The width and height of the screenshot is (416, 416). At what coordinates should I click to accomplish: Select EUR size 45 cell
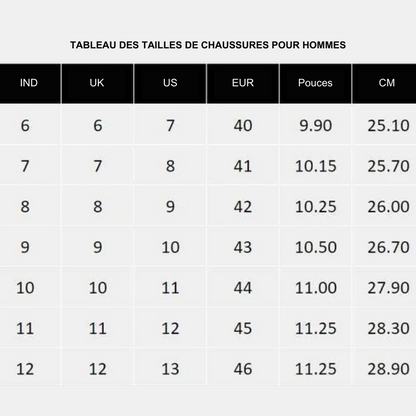(x=243, y=328)
